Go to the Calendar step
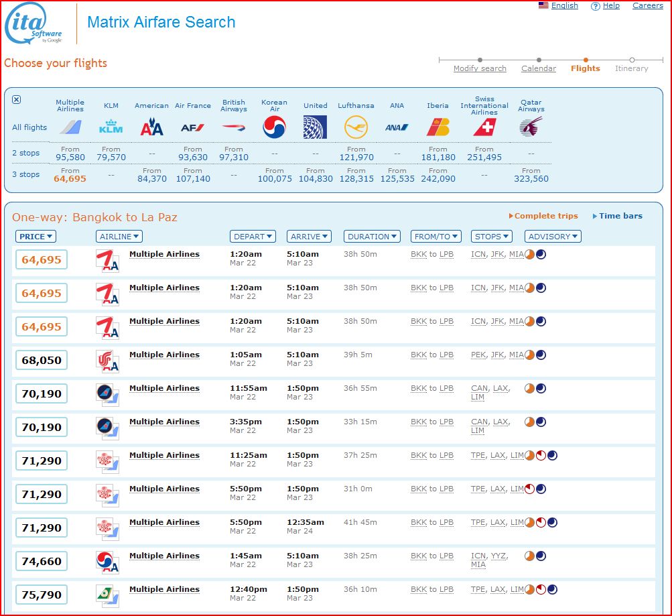This screenshot has height=616, width=672. pos(539,68)
